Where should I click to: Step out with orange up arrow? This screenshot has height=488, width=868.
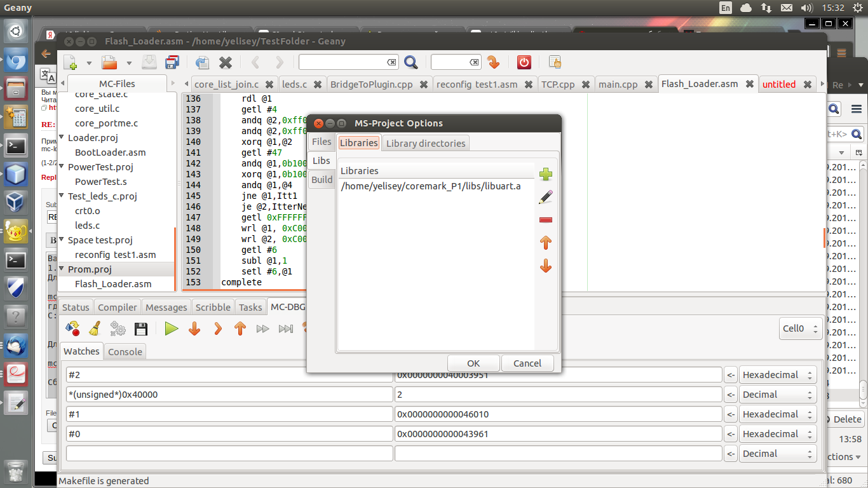(240, 329)
